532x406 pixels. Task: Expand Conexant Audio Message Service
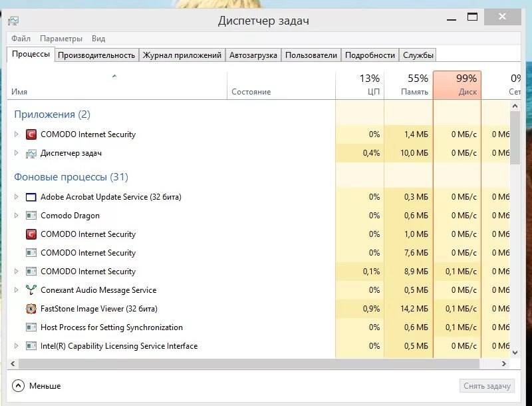[16, 290]
